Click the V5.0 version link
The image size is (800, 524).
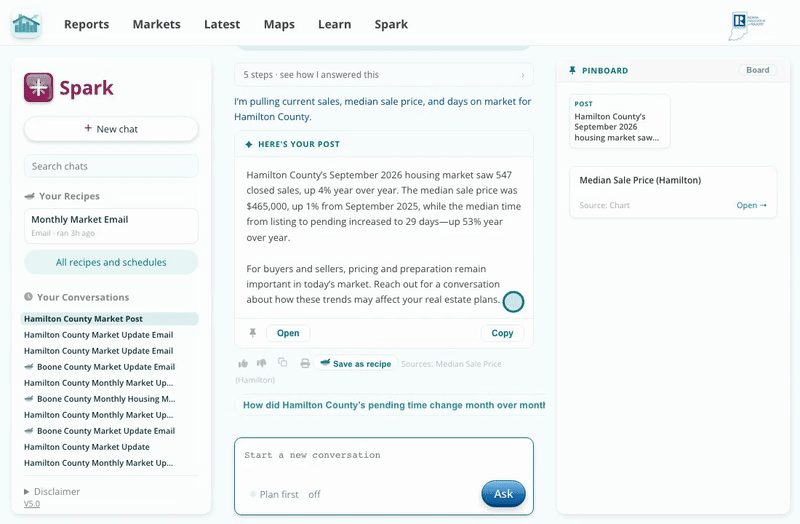[32, 504]
